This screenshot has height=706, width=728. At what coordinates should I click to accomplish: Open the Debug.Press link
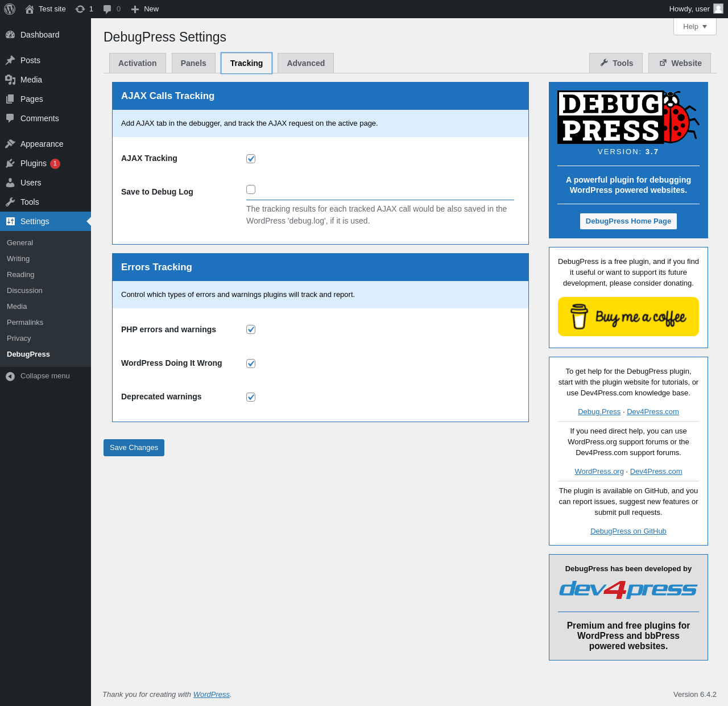pyautogui.click(x=599, y=412)
